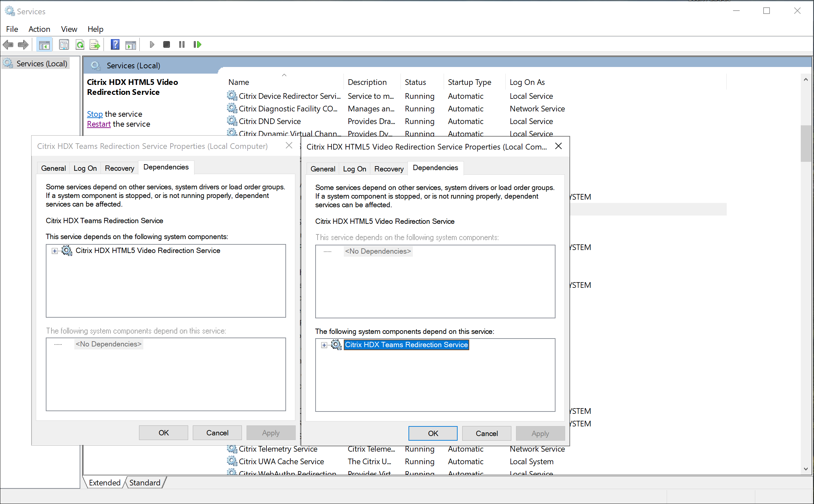Toggle the Show/Hide Action Pane icon
Viewport: 814px width, 504px height.
(131, 44)
